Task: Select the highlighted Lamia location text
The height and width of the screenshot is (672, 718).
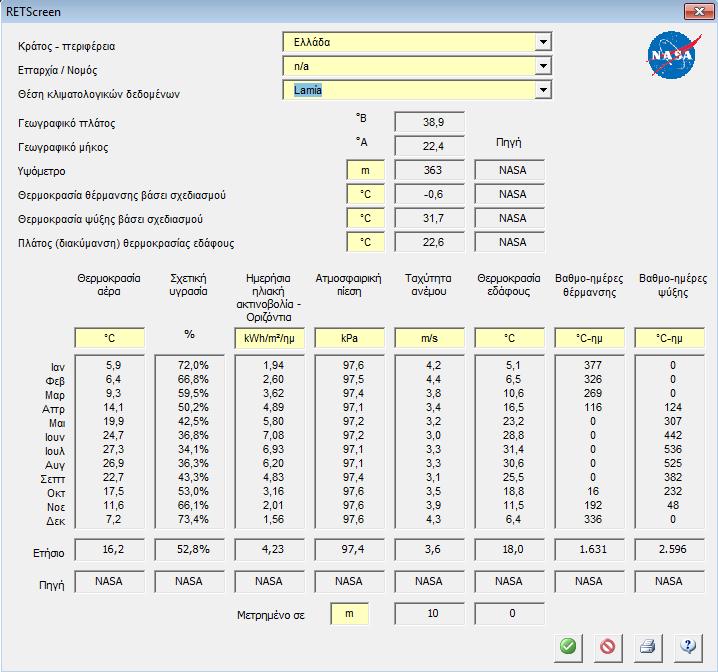Action: (x=308, y=90)
